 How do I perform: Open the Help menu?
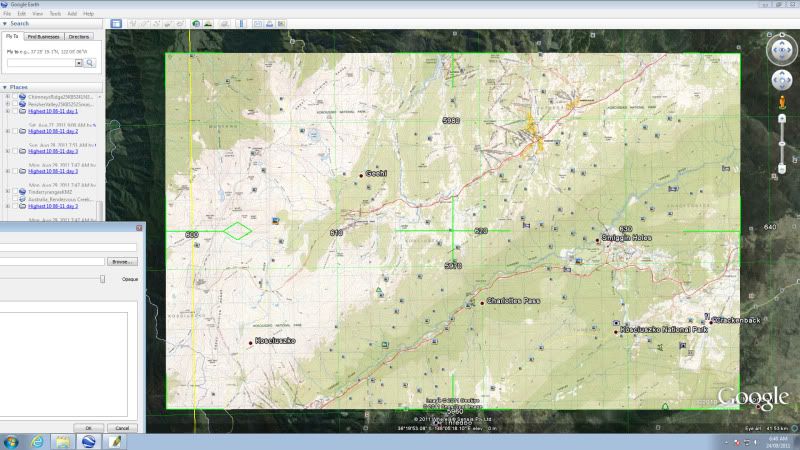(x=88, y=13)
